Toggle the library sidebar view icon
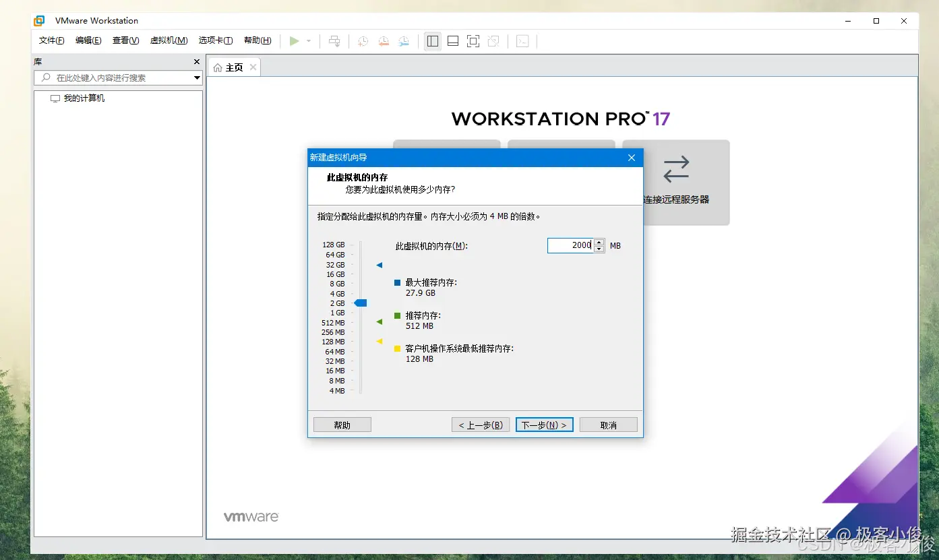 433,41
